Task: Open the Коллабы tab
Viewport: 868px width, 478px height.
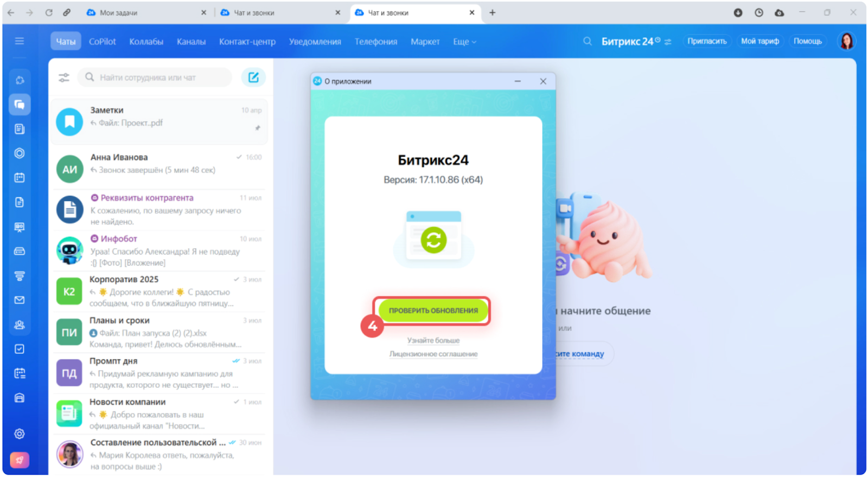Action: point(146,41)
